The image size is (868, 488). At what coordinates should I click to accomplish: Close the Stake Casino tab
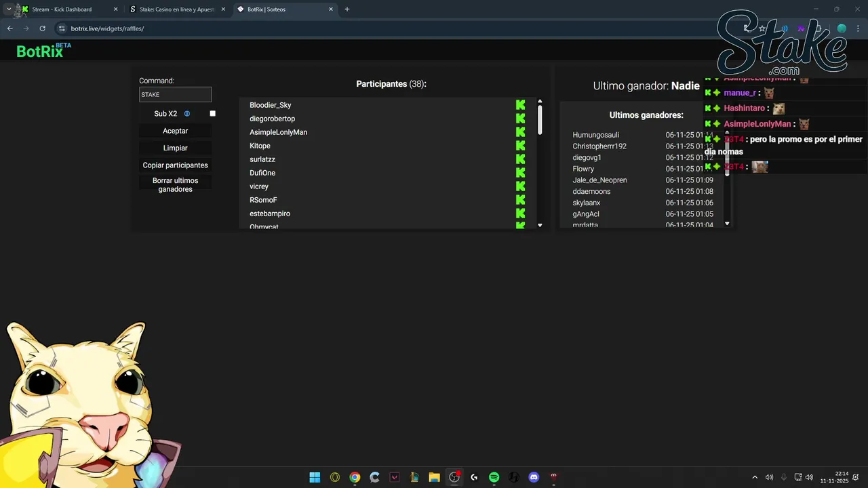(x=223, y=9)
